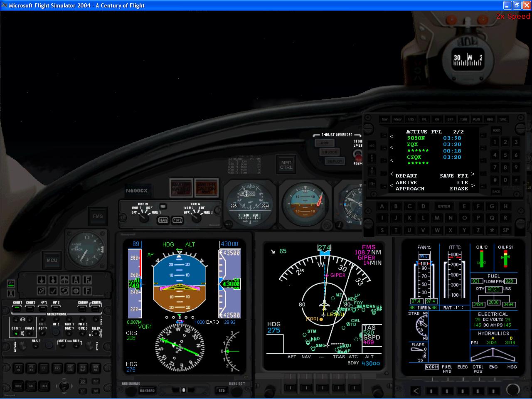This screenshot has width=532, height=399.
Task: Open the PLAN page on FMS
Action: 476,119
